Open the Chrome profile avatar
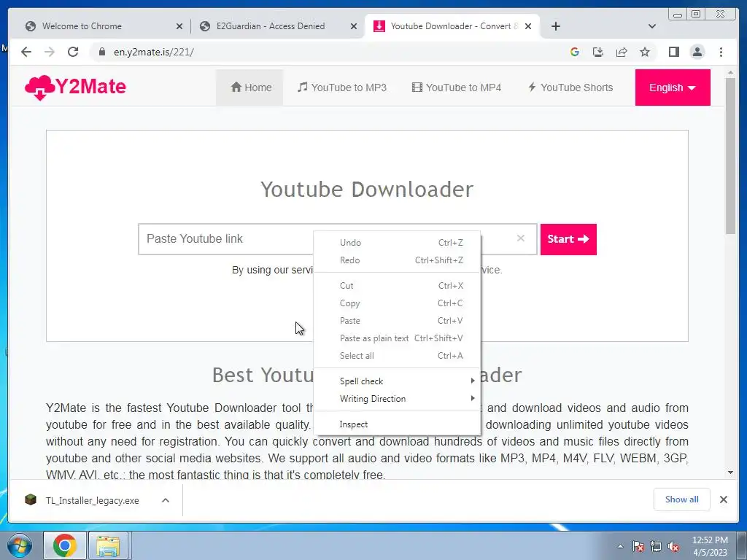 697,52
